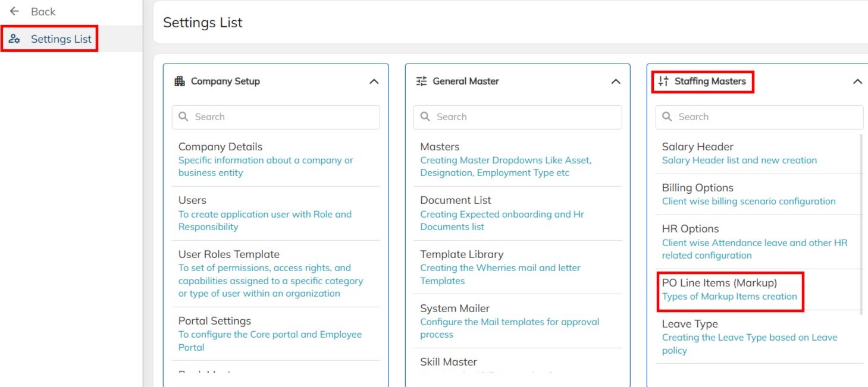Collapse the Company Setup panel
Viewport: 868px width, 387px height.
click(x=374, y=81)
